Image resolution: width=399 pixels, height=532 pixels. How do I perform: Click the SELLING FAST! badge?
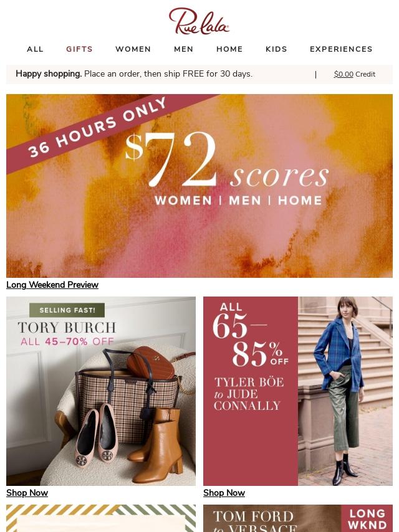(x=67, y=310)
